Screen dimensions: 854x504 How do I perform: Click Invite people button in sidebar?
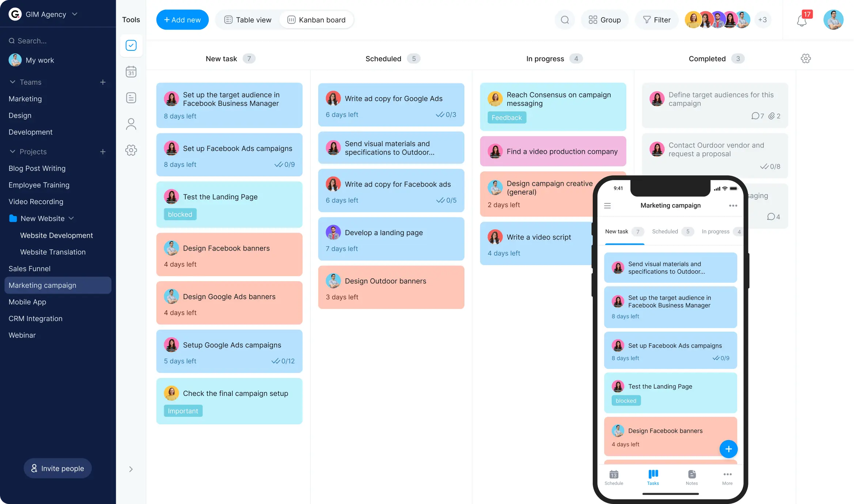coord(58,469)
